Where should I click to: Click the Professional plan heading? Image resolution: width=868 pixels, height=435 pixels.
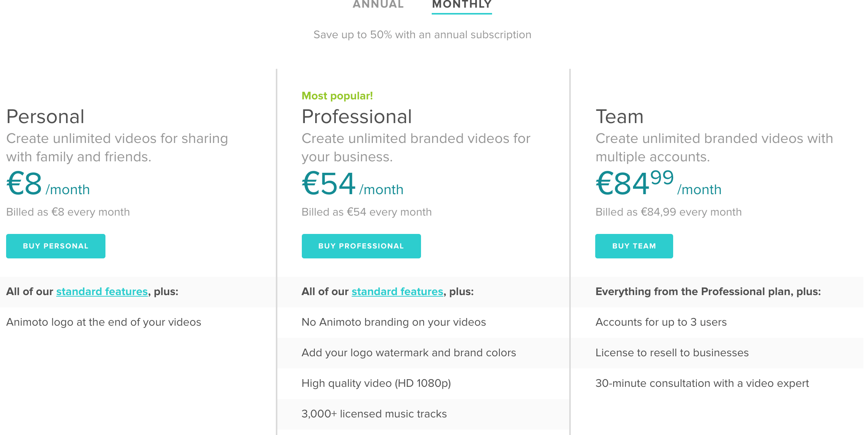356,117
